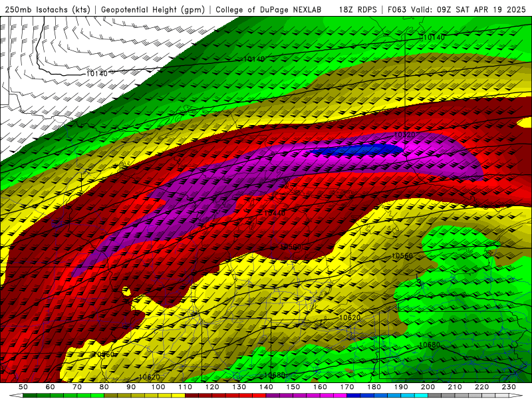This screenshot has height=399, width=532.
Task: Click the 120 knots colorbar label
Action: 212,387
